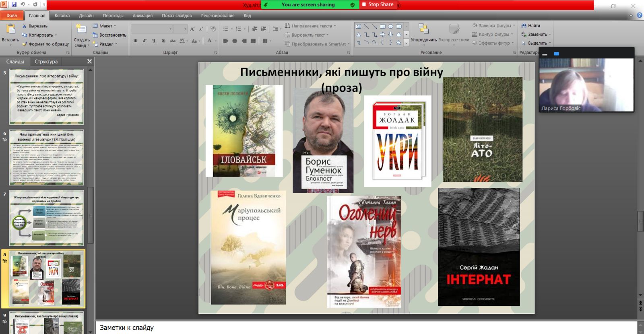Select slide 7 thumbnail in slide panel
This screenshot has height=334, width=644.
46,218
